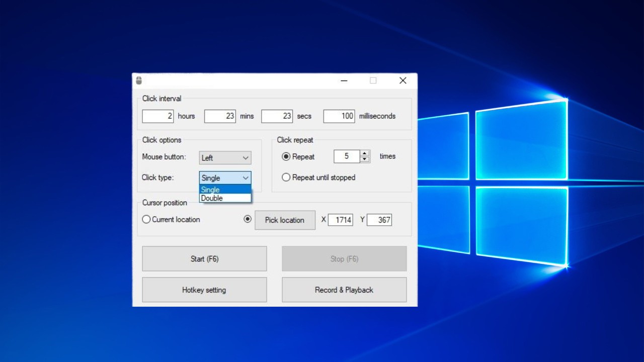The image size is (644, 362).
Task: Click the Click interval group label
Action: 162,99
